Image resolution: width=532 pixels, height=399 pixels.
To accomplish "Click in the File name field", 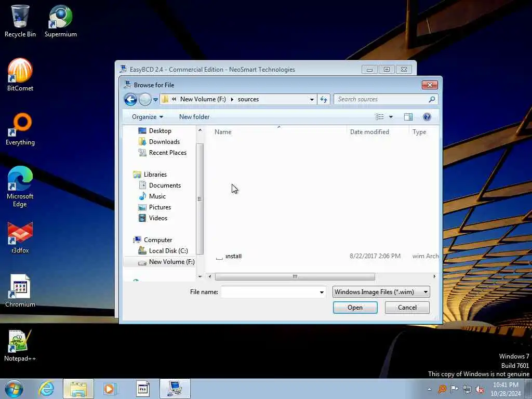I will (270, 292).
